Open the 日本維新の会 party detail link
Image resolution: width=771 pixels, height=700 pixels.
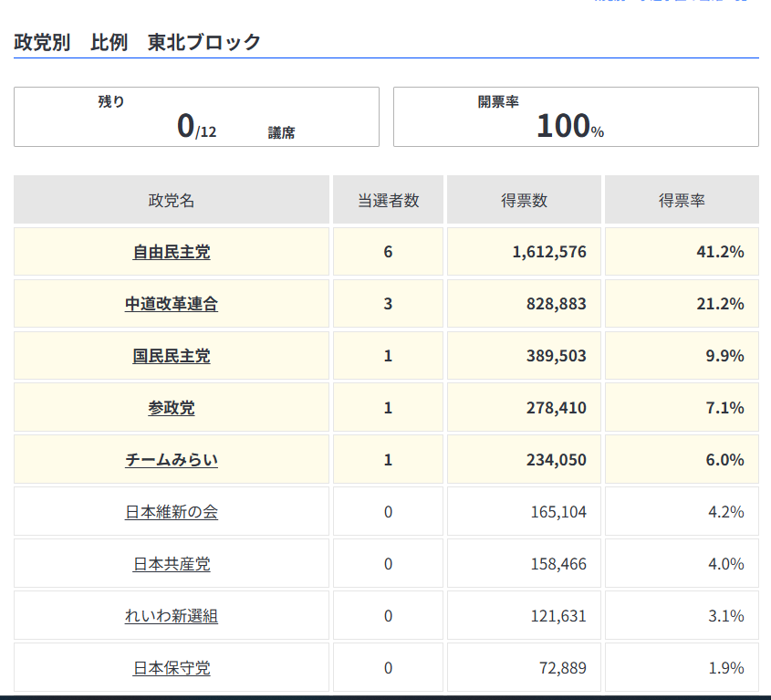tap(170, 511)
